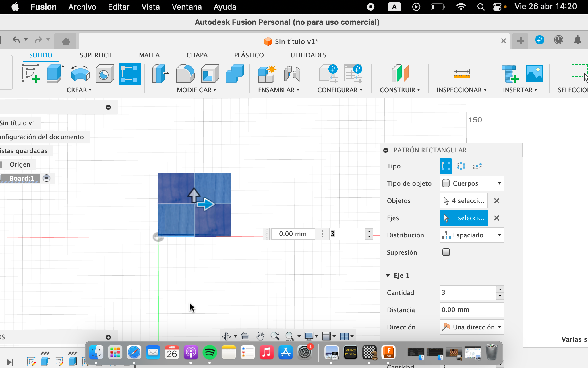Open the Vista menu

(150, 7)
